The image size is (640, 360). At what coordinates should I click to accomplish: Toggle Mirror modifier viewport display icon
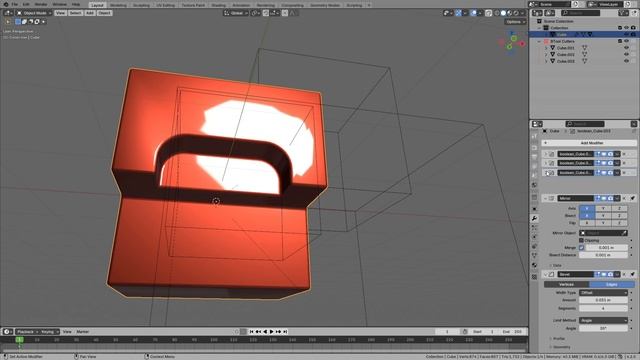[604, 198]
